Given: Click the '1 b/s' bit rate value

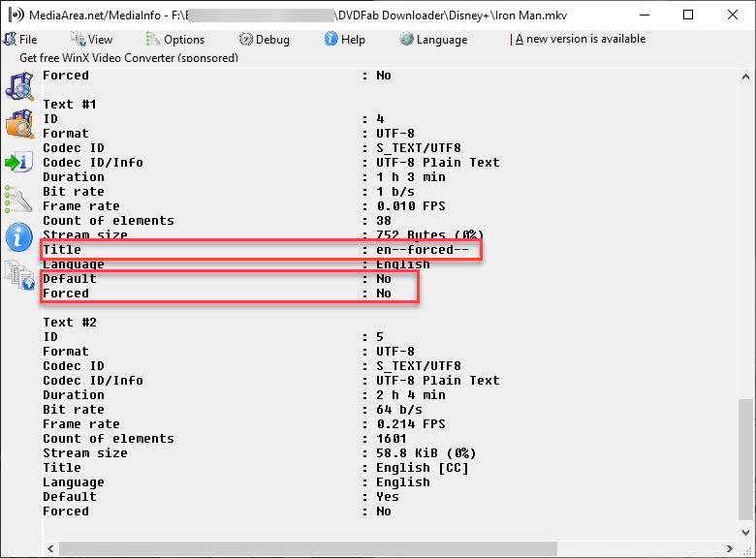Looking at the screenshot, I should tap(395, 191).
